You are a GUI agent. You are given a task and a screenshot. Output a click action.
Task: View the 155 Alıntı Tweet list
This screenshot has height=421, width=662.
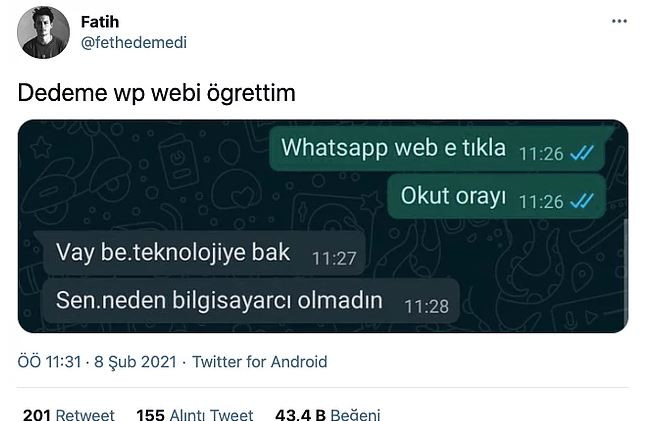coord(194,415)
